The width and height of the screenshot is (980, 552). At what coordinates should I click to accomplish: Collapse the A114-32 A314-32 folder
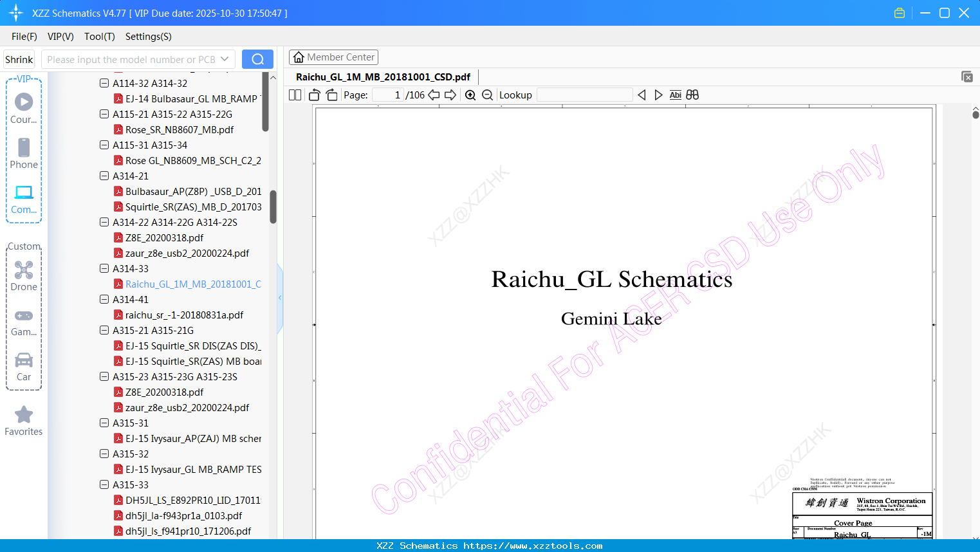[x=104, y=83]
